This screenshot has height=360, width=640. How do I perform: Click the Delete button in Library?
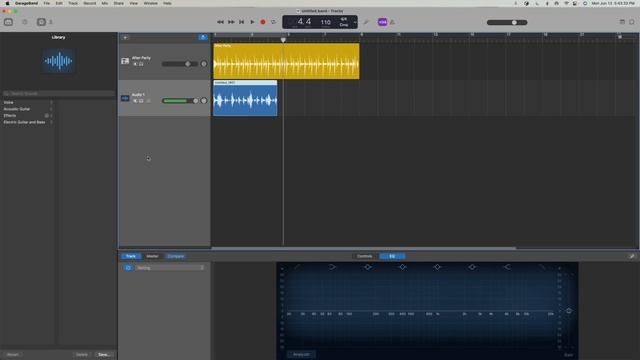pos(82,354)
